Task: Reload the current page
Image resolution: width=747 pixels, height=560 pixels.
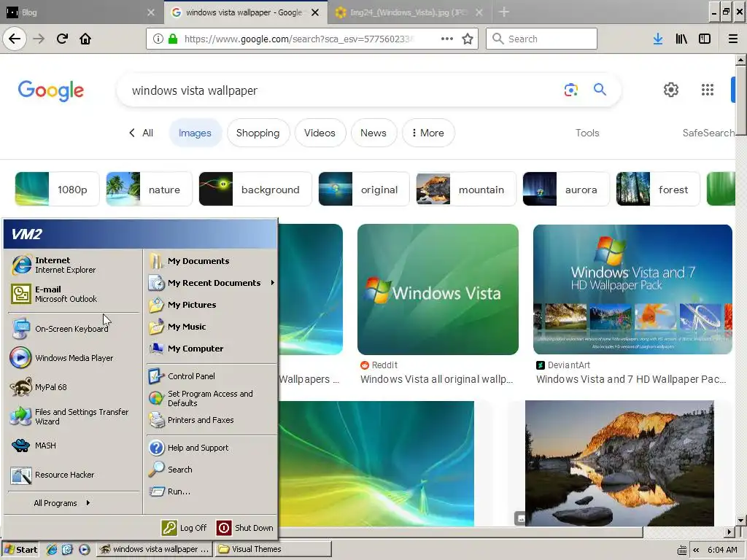Action: [x=62, y=39]
